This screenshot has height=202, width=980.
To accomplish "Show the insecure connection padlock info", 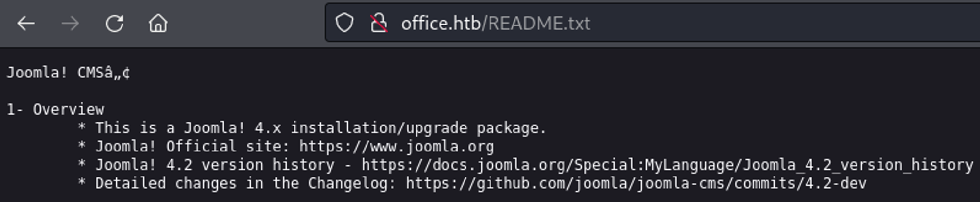I will pyautogui.click(x=378, y=23).
